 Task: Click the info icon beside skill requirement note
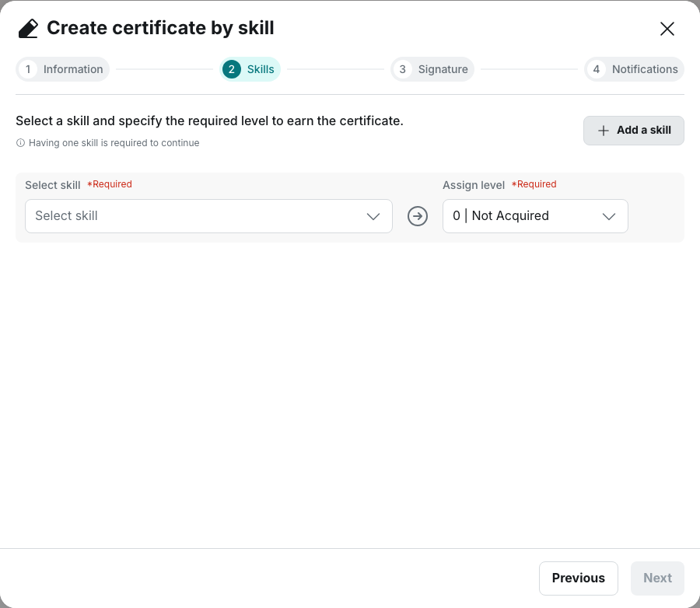[20, 143]
